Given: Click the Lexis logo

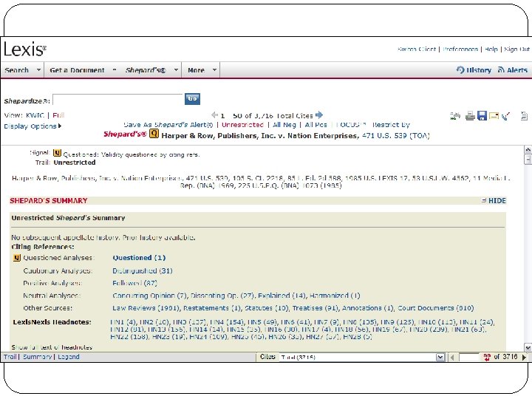Looking at the screenshot, I should coord(24,50).
